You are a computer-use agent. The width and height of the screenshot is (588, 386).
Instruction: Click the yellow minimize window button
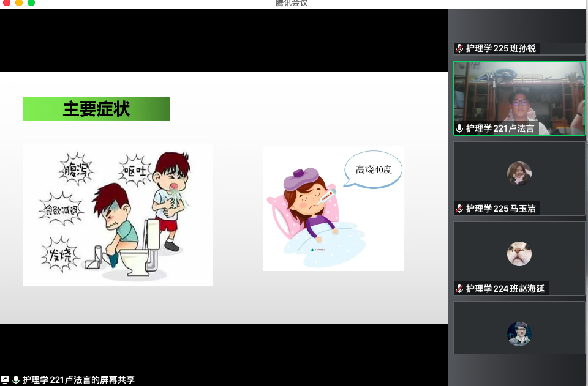[19, 3]
